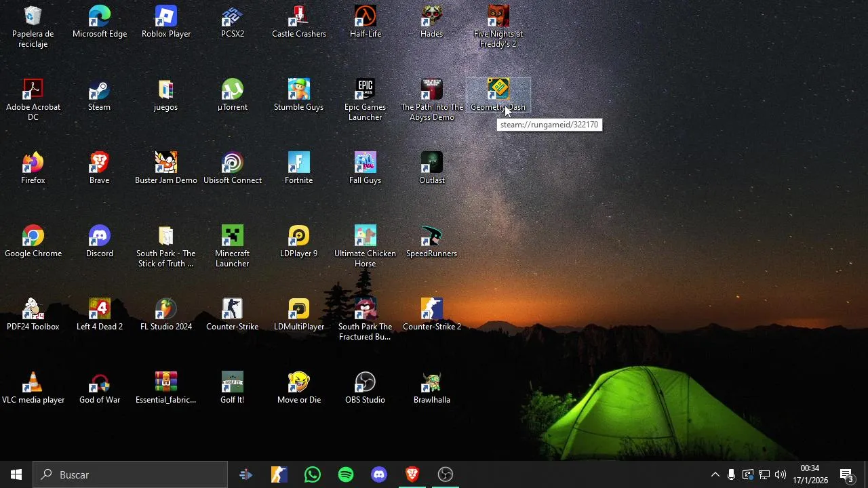
Task: Select the LDMultiPlayer shortcut
Action: 298,315
